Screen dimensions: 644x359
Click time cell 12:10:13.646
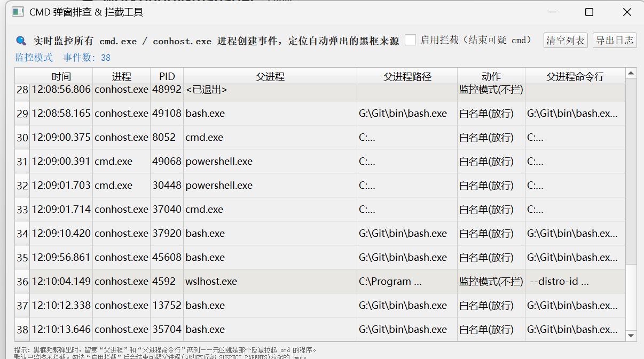coord(61,329)
